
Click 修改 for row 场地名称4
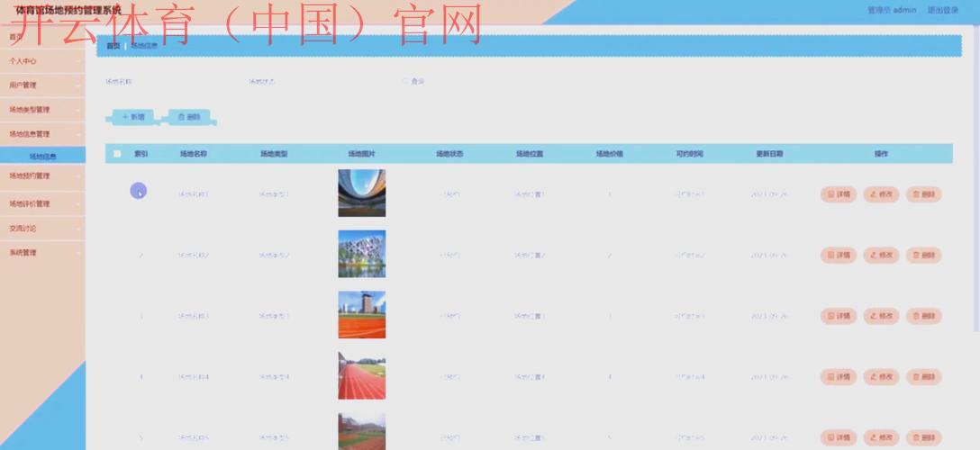tap(881, 376)
